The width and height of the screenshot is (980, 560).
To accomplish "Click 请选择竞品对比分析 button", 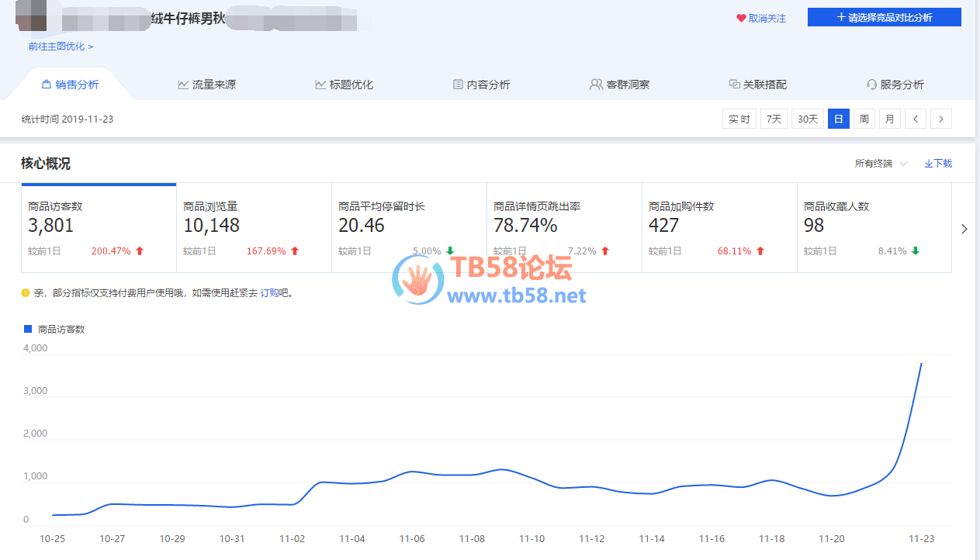I will [884, 17].
